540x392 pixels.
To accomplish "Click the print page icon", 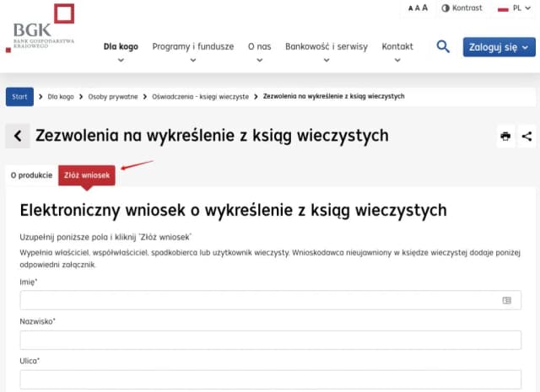I will point(505,136).
